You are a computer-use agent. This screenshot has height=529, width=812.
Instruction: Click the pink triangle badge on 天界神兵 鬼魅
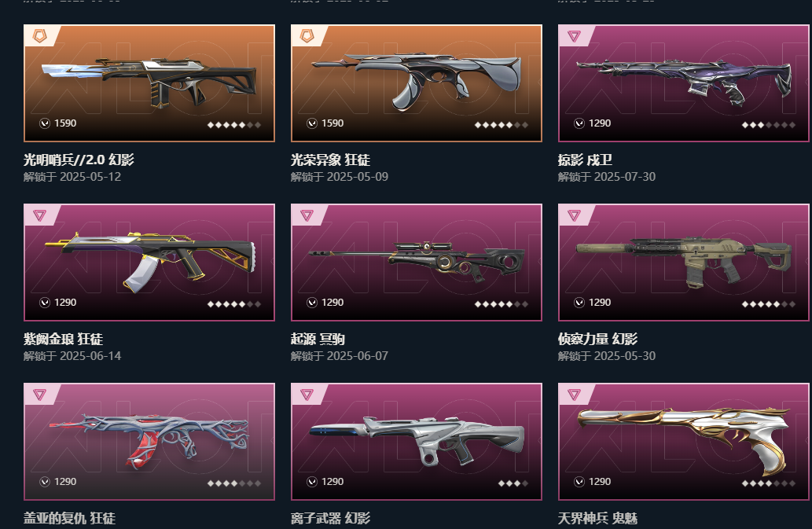(x=574, y=395)
